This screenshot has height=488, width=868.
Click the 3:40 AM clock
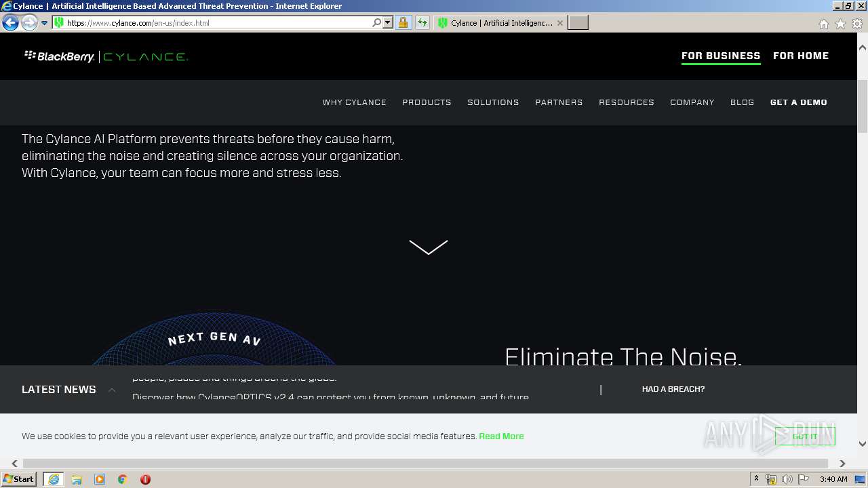pos(833,479)
